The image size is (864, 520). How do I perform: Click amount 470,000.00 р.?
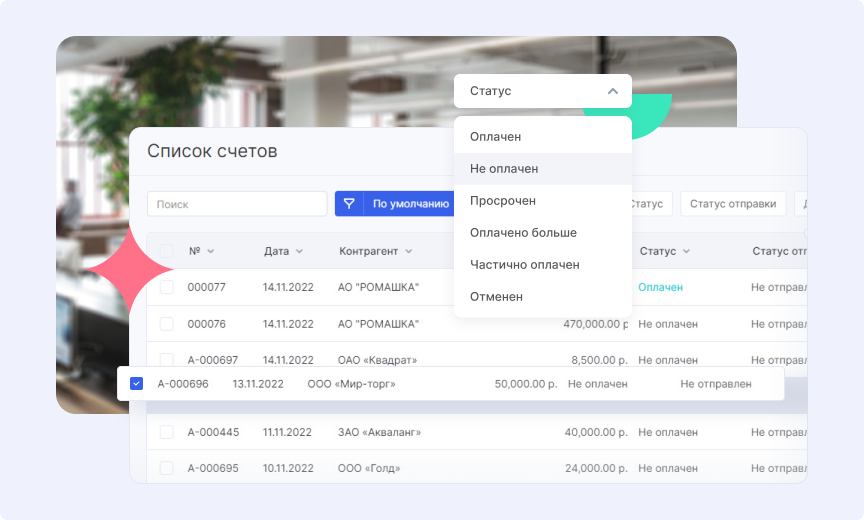pos(596,324)
